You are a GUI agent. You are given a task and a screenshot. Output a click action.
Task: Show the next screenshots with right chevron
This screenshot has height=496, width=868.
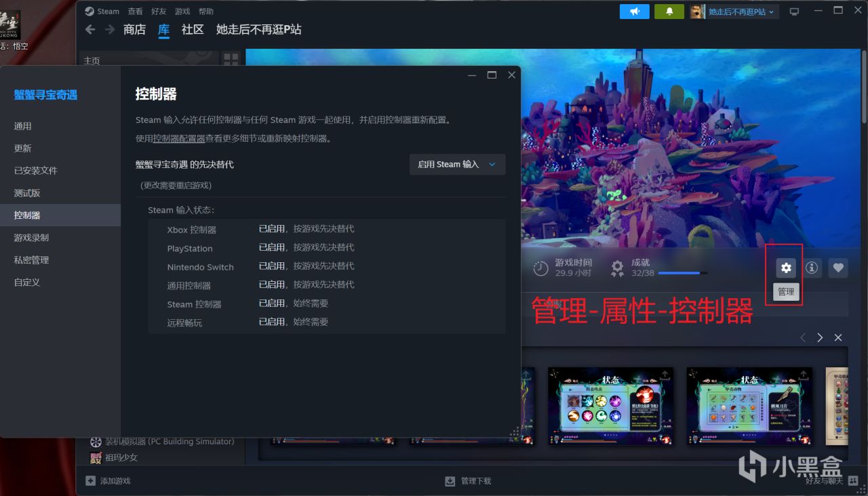[820, 337]
